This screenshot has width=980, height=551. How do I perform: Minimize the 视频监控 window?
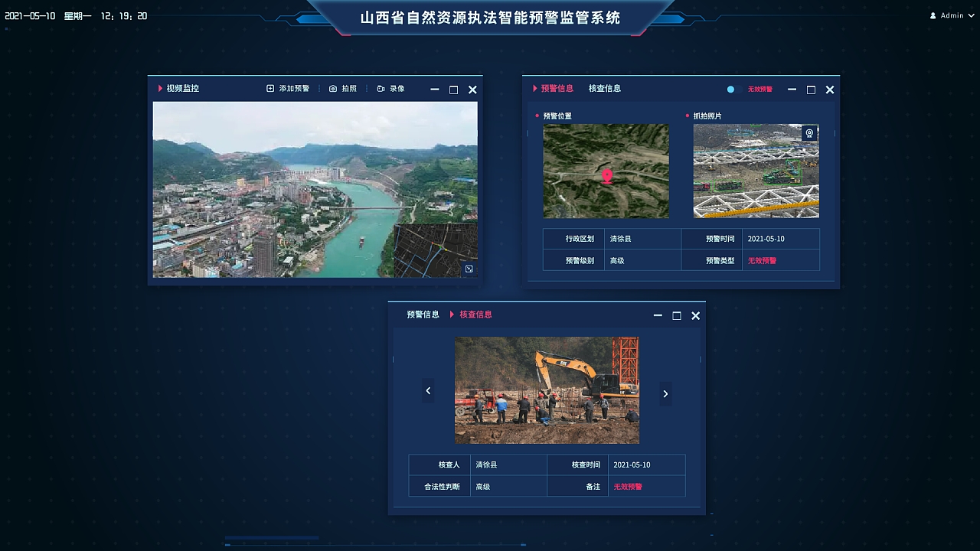435,90
